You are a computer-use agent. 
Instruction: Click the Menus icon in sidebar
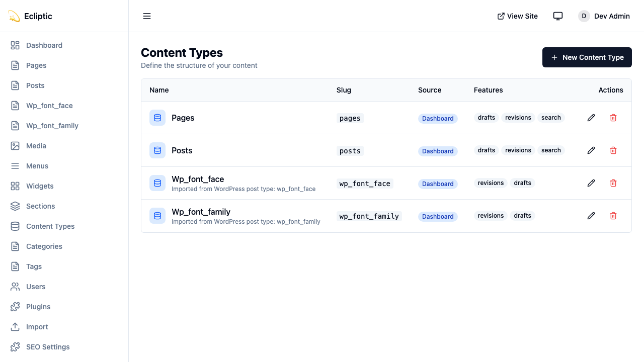point(15,166)
